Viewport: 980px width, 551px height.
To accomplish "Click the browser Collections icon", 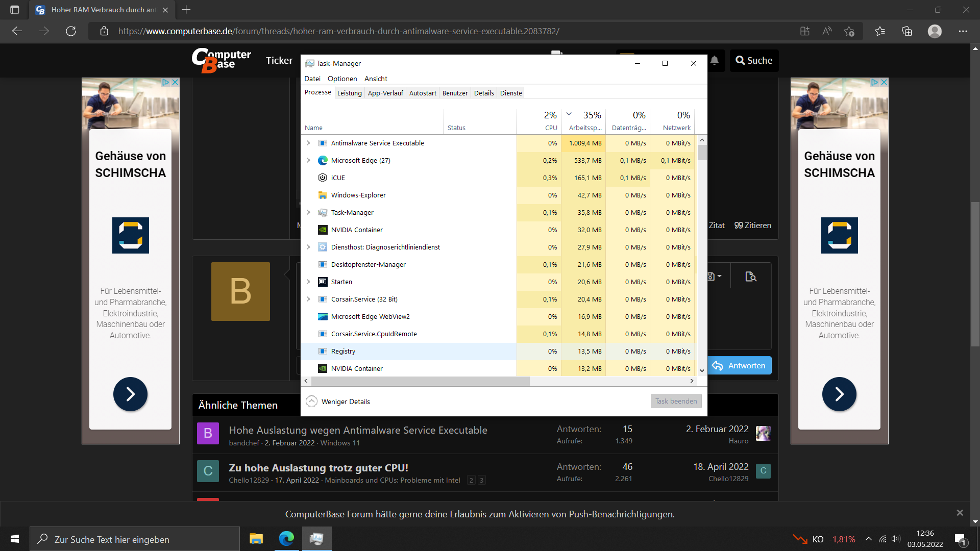I will pos(907,31).
